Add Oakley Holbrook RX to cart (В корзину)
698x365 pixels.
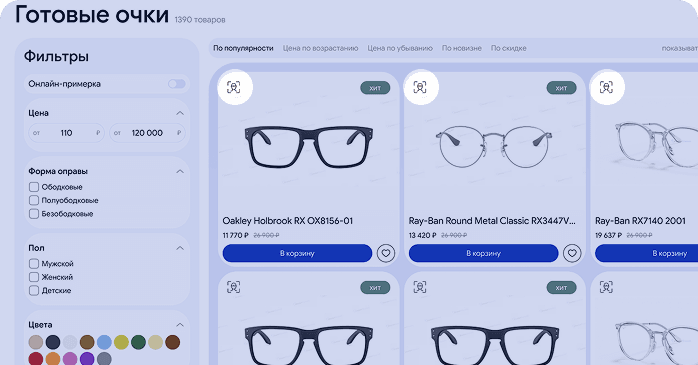pyautogui.click(x=297, y=253)
